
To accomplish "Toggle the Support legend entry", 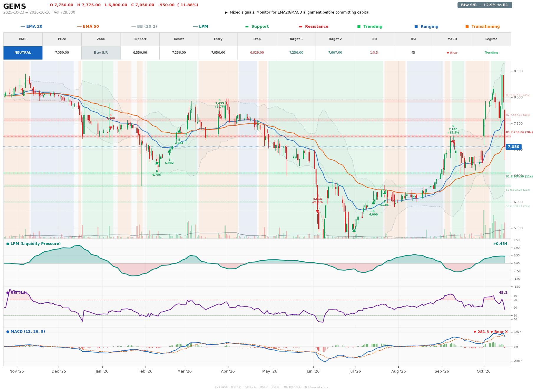I will coord(257,27).
